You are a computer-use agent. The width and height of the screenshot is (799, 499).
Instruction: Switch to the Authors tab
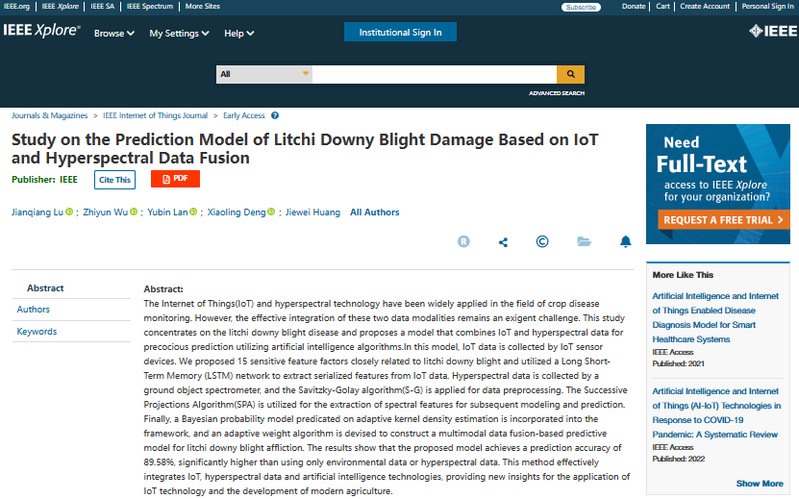tap(33, 309)
